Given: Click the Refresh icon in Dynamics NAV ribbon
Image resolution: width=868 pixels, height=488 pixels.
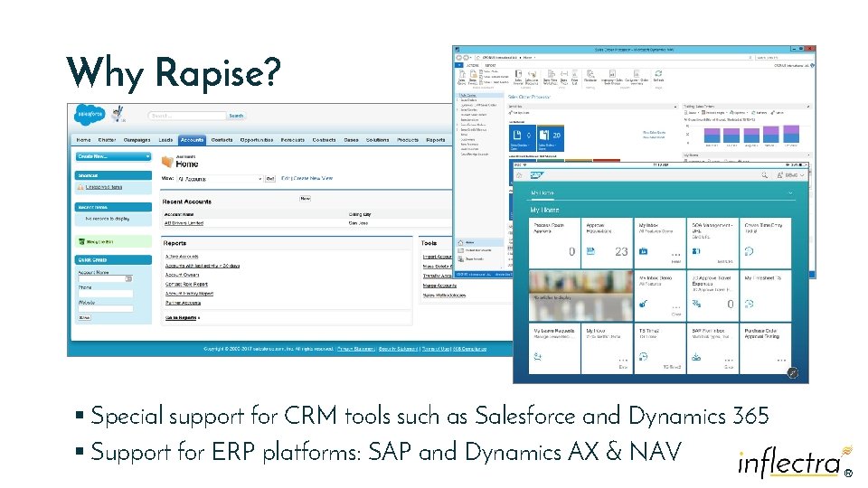Looking at the screenshot, I should pyautogui.click(x=658, y=75).
